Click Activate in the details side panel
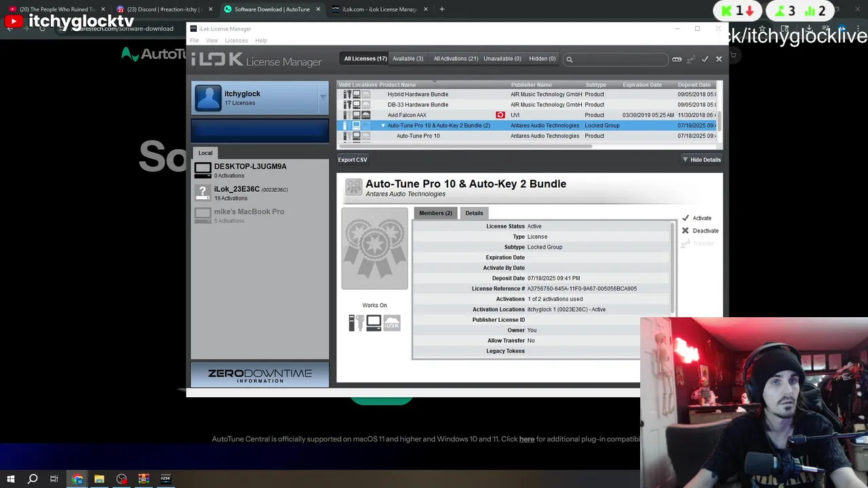 pyautogui.click(x=696, y=218)
